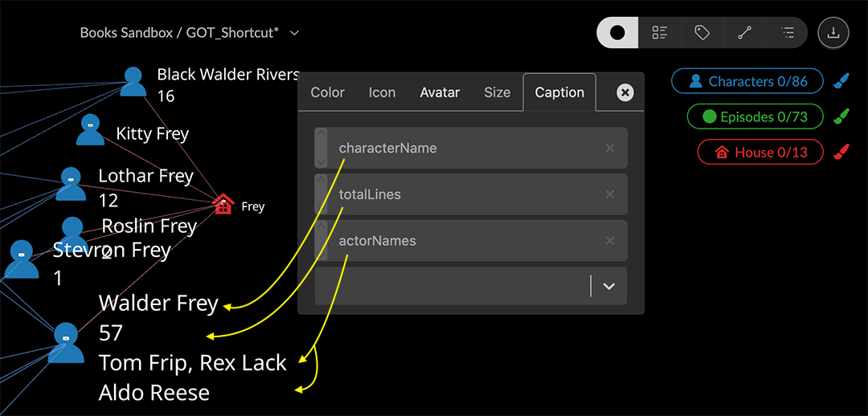Click the download export icon
Image resolution: width=868 pixels, height=416 pixels.
(833, 33)
